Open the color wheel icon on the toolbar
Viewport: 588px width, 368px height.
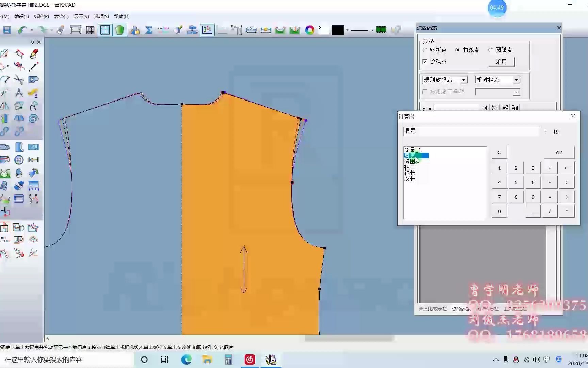click(x=309, y=30)
